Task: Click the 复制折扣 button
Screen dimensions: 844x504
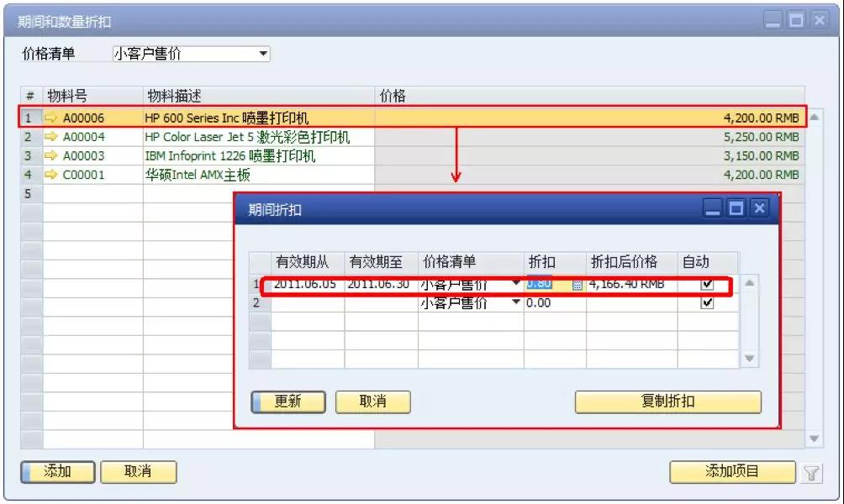Action: [668, 402]
